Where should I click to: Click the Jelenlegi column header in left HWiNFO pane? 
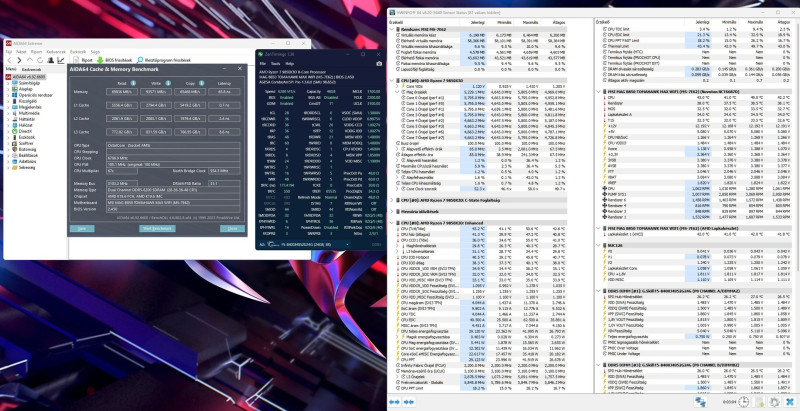click(x=478, y=22)
